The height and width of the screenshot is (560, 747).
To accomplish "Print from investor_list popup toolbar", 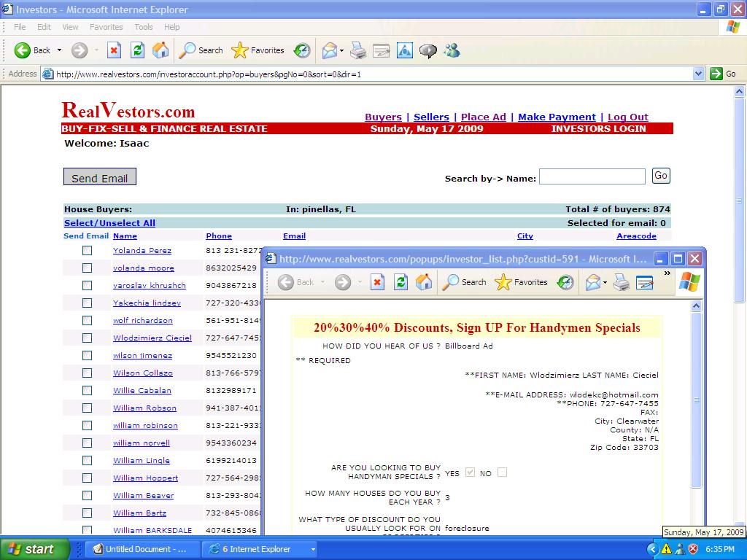I will click(x=622, y=282).
